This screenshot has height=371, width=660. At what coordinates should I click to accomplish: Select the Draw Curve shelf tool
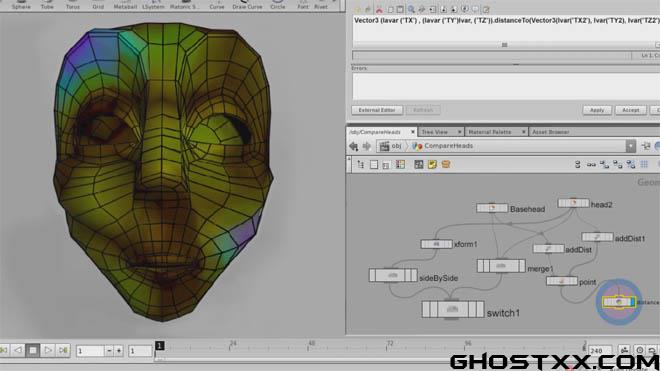click(247, 5)
